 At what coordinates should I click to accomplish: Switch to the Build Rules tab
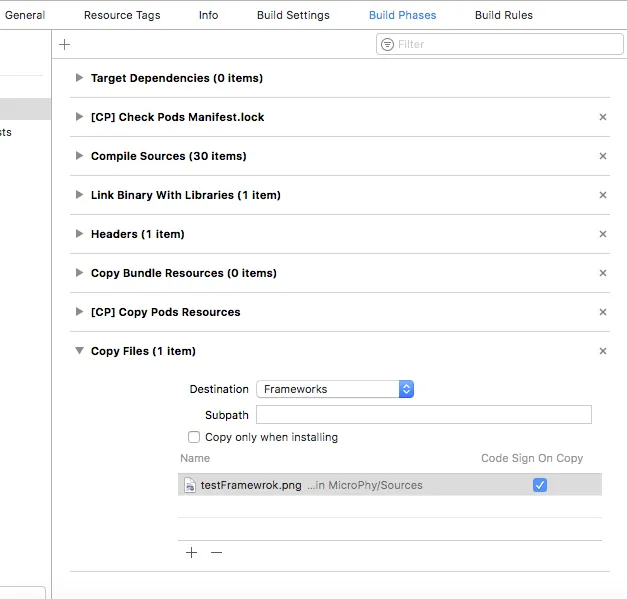click(504, 15)
